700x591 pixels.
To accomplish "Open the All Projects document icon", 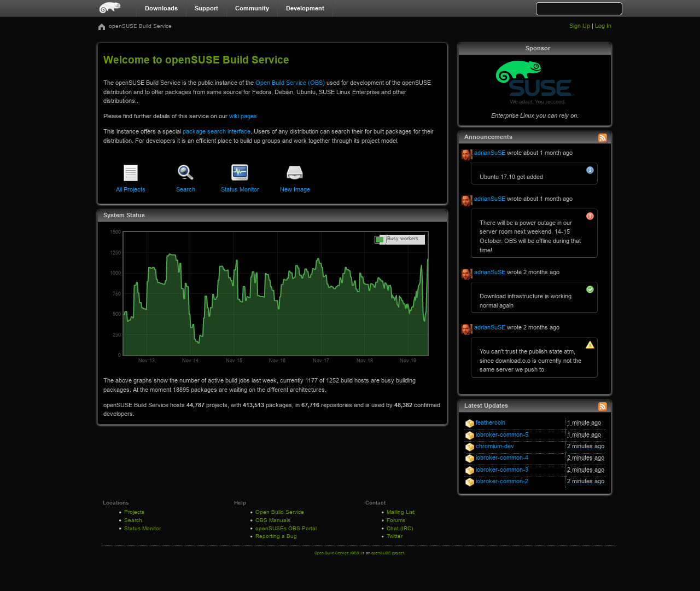I will click(x=131, y=173).
